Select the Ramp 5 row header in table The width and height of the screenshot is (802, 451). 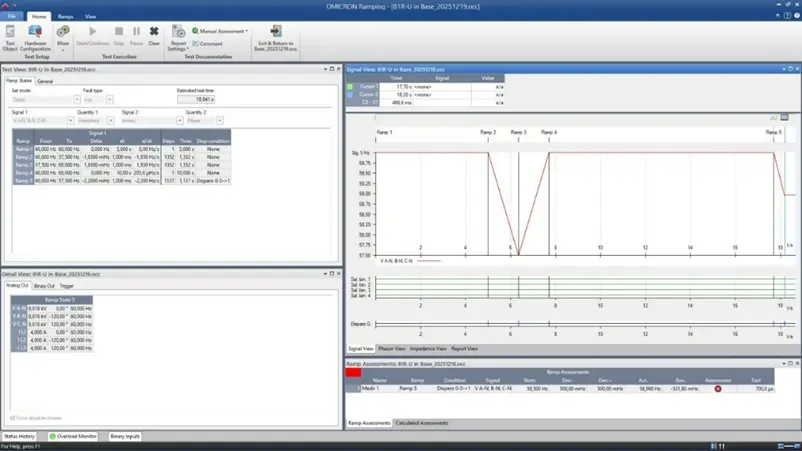pos(23,181)
